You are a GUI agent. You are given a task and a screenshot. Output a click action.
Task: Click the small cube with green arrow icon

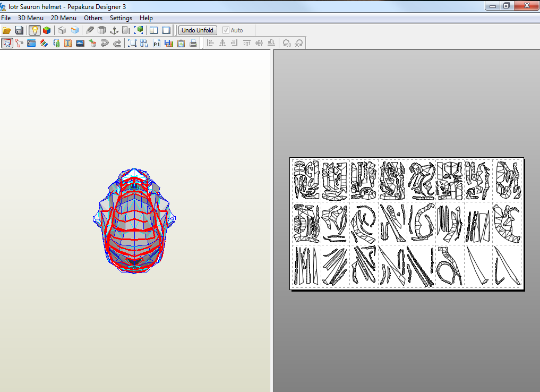coord(92,43)
